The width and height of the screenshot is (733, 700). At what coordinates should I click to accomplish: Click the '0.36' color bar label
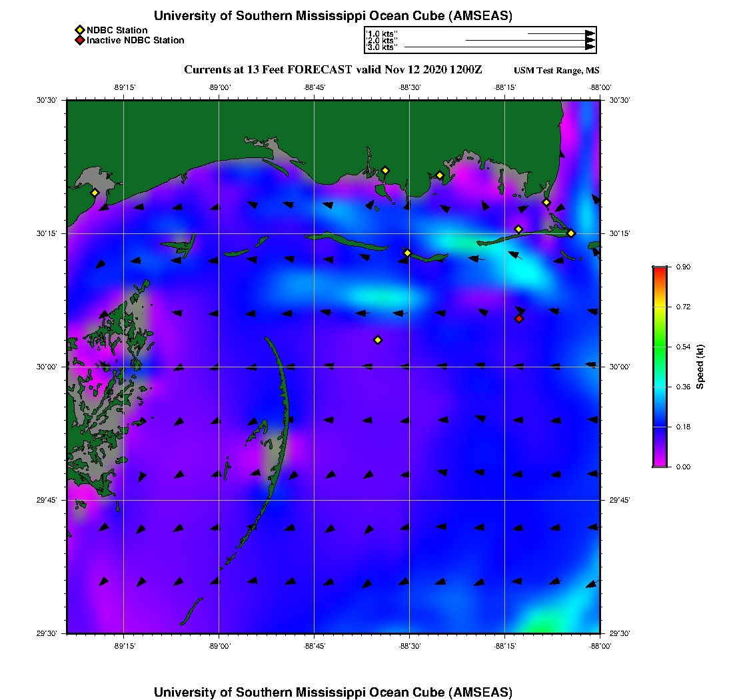[x=683, y=387]
